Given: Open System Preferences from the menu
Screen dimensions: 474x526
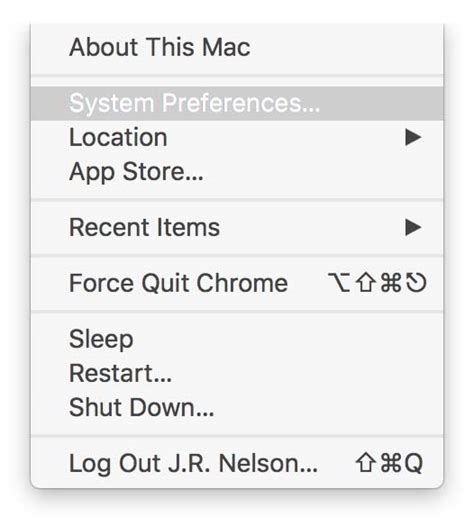Looking at the screenshot, I should point(237,103).
